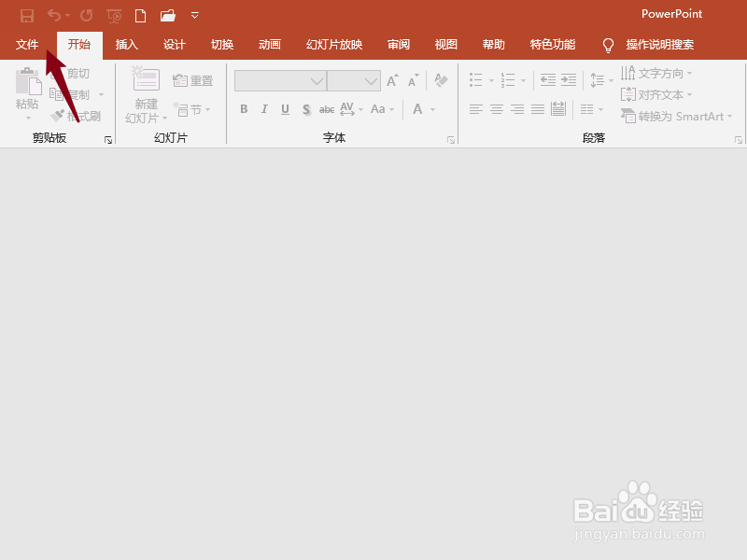Center align text
747x560 pixels.
pyautogui.click(x=497, y=109)
